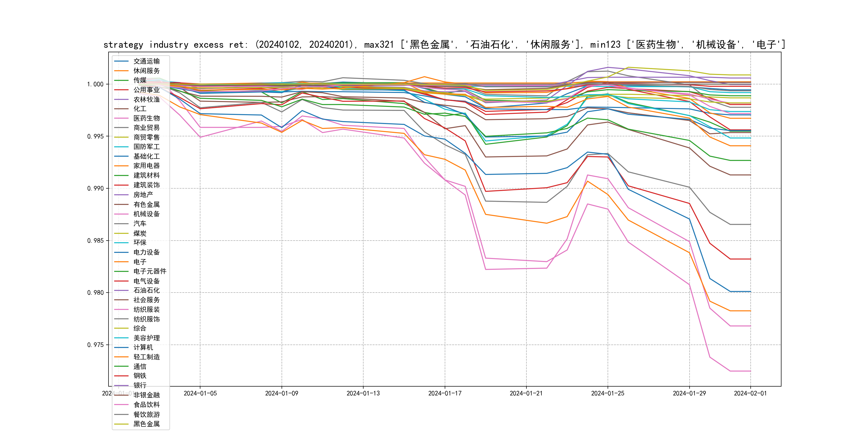Click the 餐饮旅游 legend entry
The height and width of the screenshot is (434, 868).
click(x=146, y=414)
